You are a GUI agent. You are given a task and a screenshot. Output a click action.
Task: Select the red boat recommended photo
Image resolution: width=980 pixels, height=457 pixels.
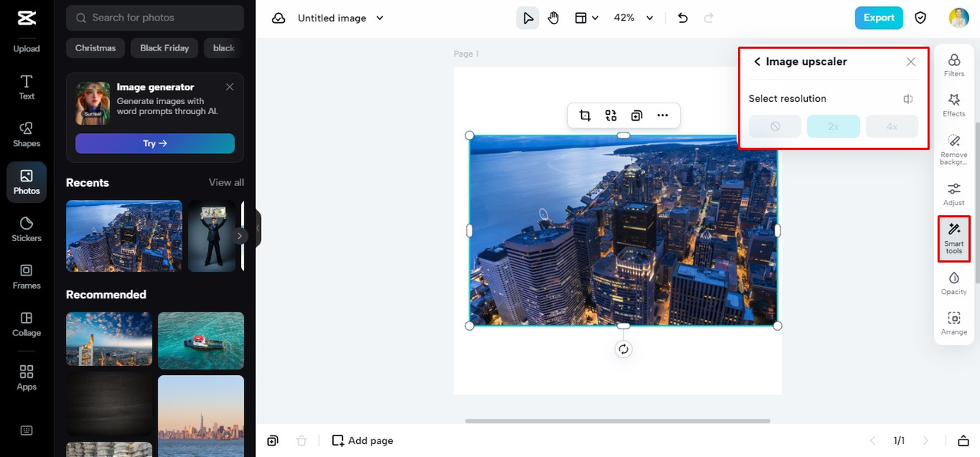[x=201, y=341]
